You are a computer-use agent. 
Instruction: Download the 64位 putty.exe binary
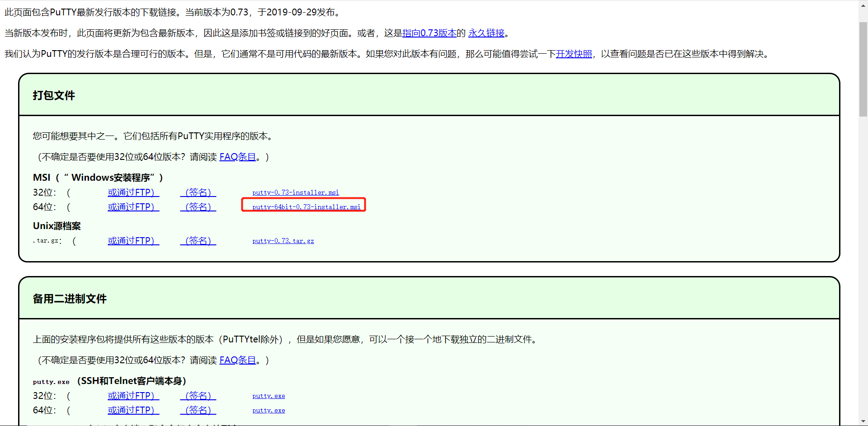(269, 410)
